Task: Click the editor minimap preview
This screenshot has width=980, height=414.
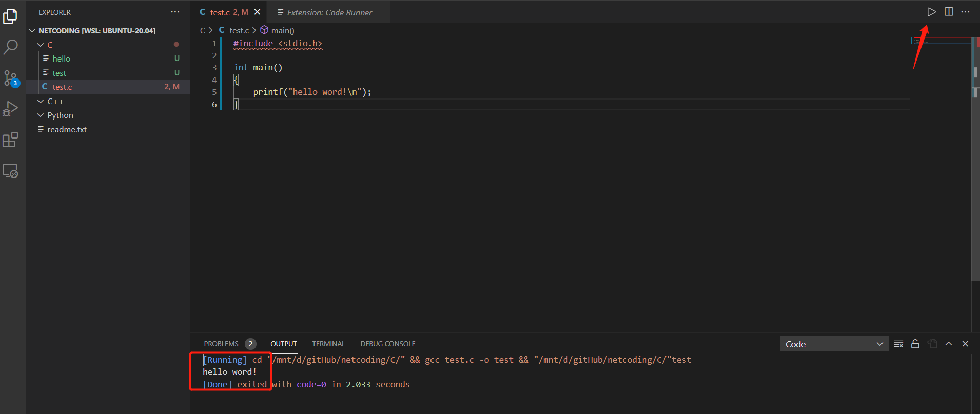Action: pos(941,42)
